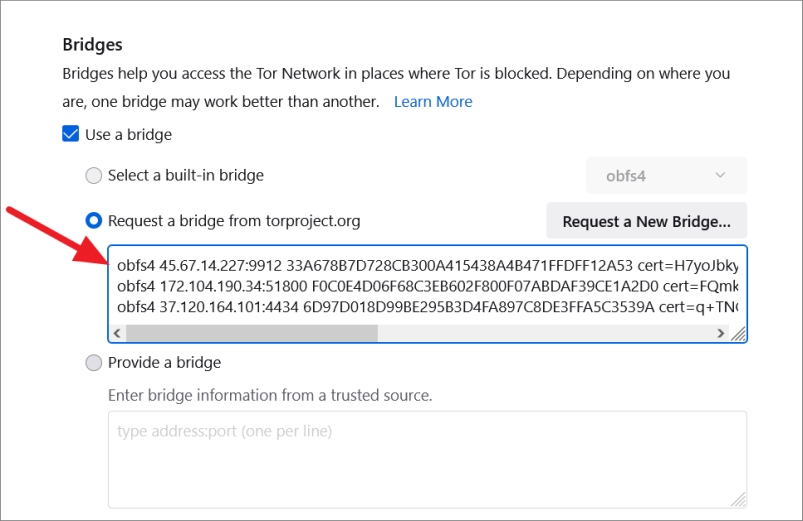Image resolution: width=803 pixels, height=521 pixels.
Task: Open the Learn More link
Action: coord(433,102)
